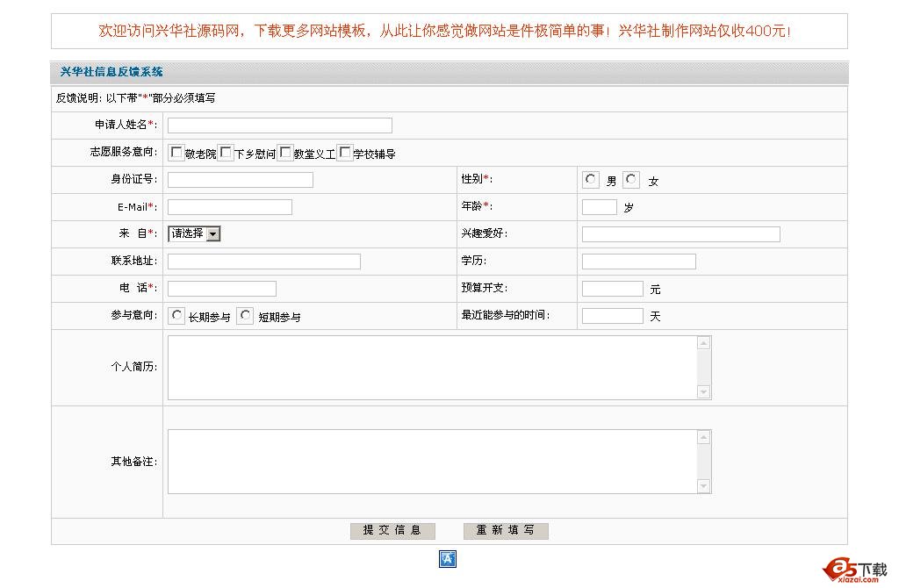Select the 女 gender radio button
This screenshot has width=899, height=588.
[631, 180]
